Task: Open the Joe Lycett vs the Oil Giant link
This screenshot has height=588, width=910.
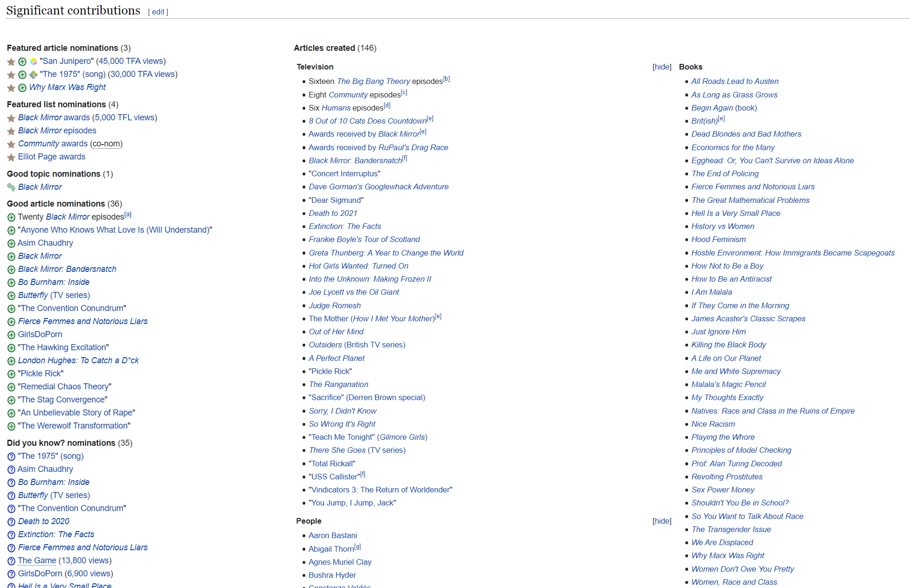Action: coord(354,292)
